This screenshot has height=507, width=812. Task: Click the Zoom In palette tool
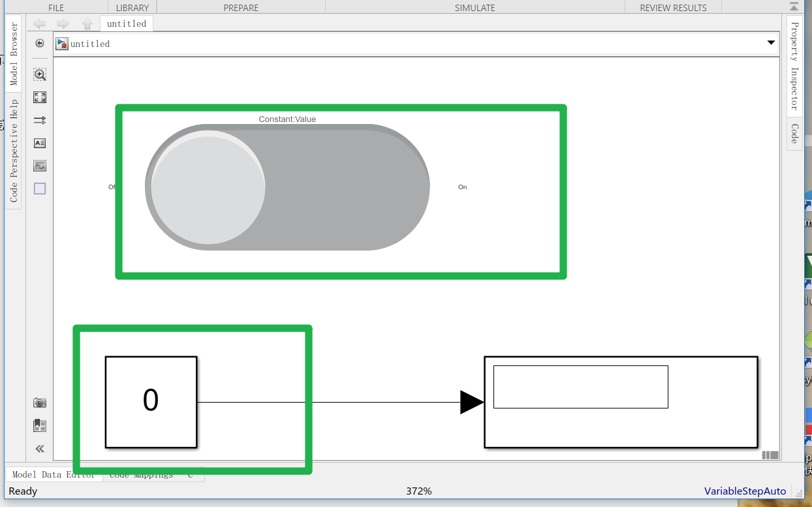click(x=40, y=74)
